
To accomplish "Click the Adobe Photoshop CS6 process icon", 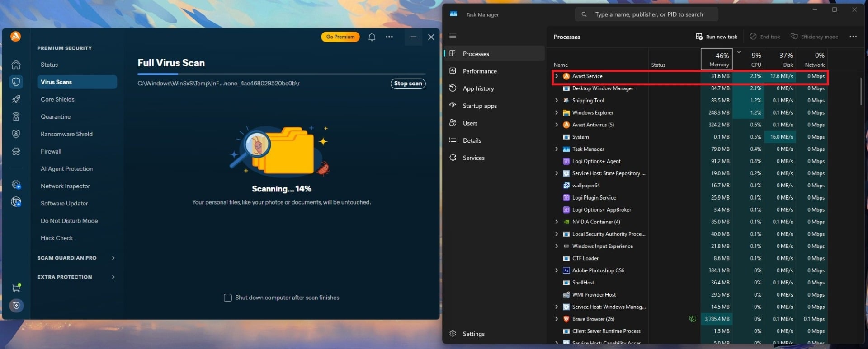I will pyautogui.click(x=566, y=270).
